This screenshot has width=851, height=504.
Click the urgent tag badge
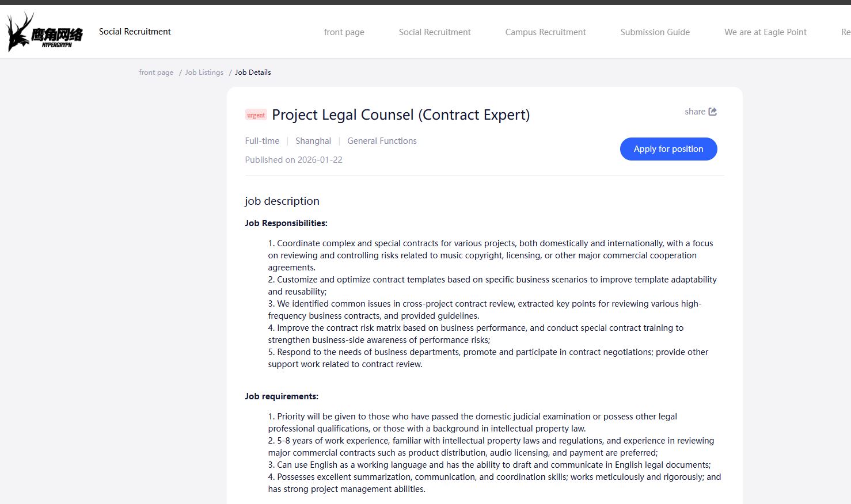[256, 115]
